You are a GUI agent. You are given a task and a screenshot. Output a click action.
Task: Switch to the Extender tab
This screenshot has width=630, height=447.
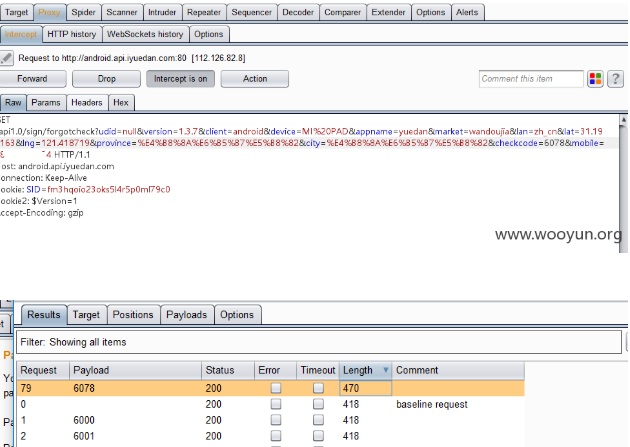(389, 12)
